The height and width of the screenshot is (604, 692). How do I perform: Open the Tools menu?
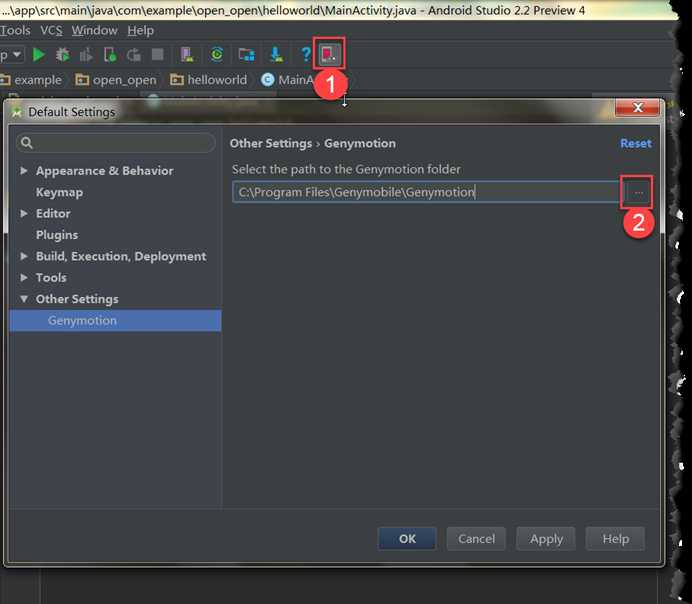(15, 30)
